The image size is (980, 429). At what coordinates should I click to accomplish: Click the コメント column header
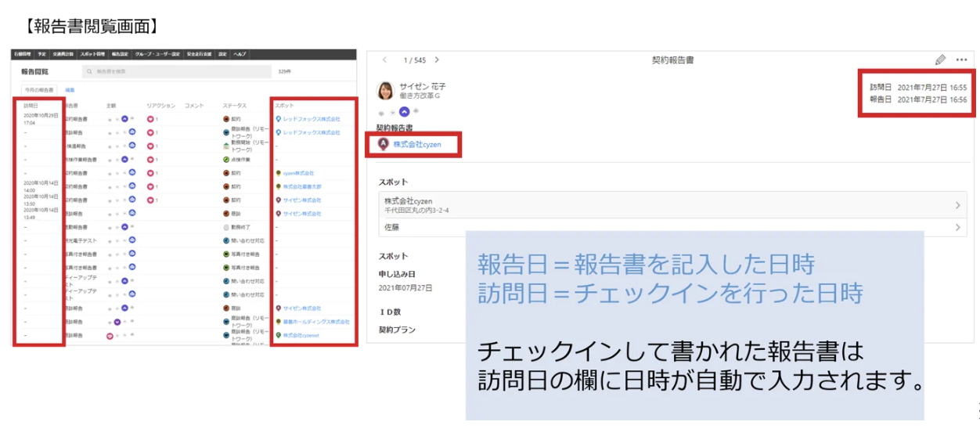pos(194,106)
